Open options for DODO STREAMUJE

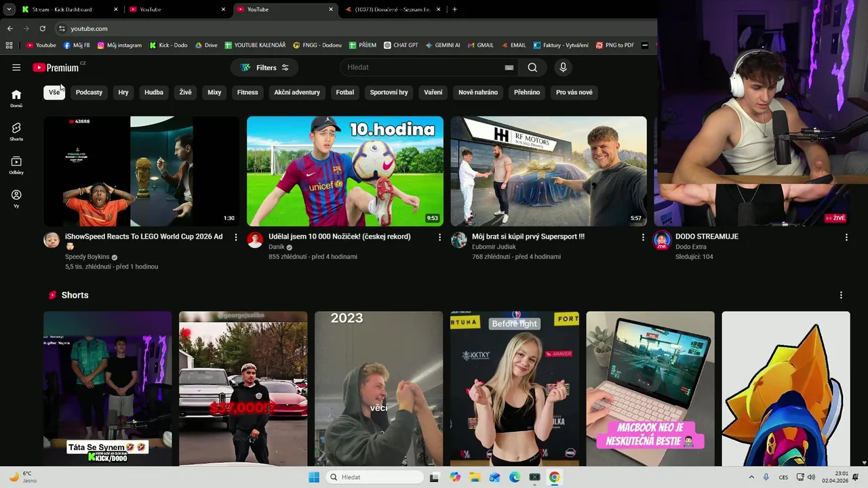point(846,237)
